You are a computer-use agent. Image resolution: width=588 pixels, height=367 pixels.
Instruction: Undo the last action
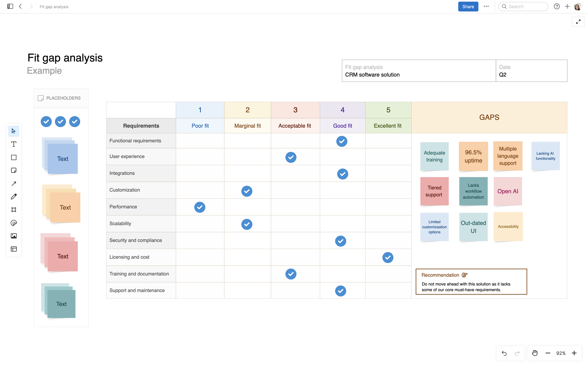click(504, 353)
